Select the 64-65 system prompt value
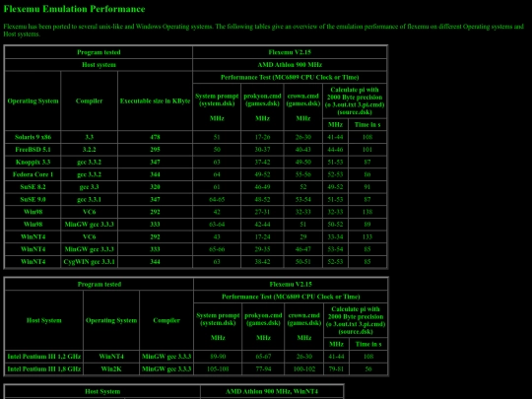 pos(217,199)
